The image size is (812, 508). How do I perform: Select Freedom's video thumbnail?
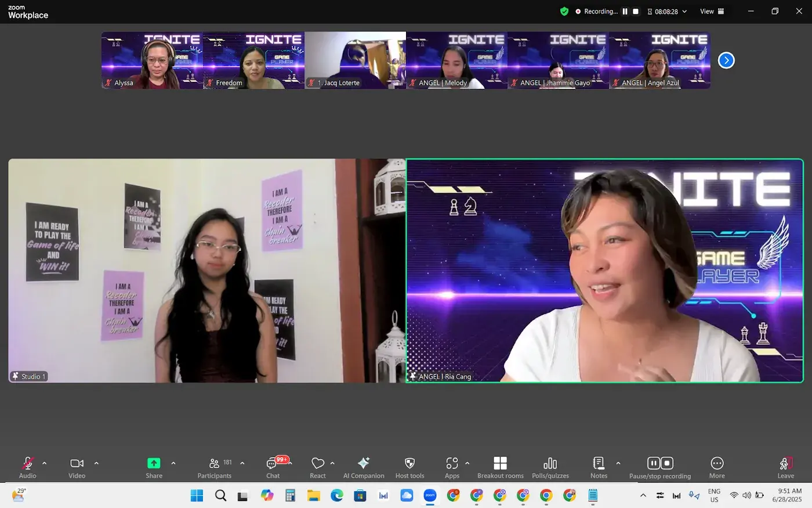[x=253, y=60]
